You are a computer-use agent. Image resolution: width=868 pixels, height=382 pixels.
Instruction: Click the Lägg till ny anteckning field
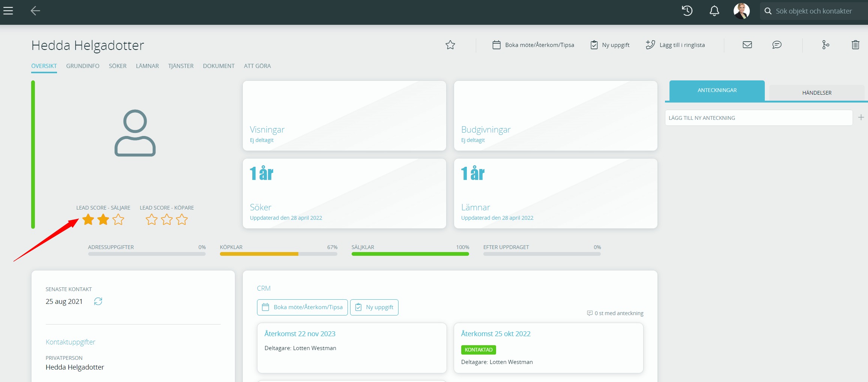click(759, 118)
